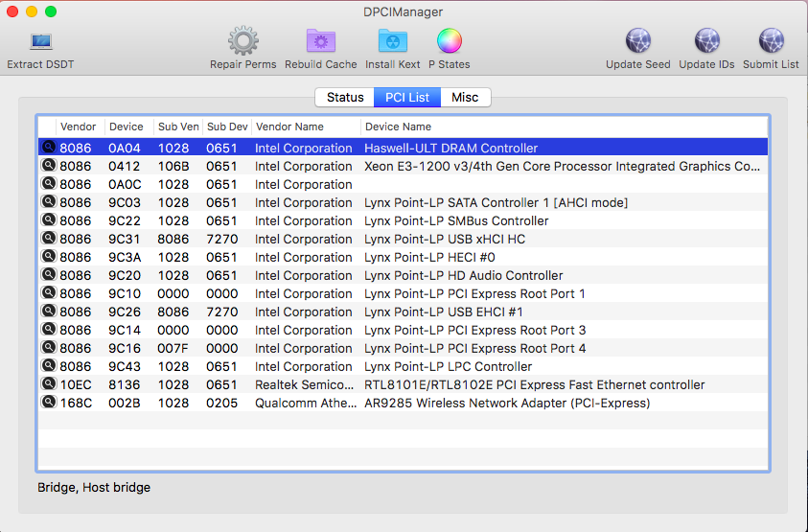Viewport: 808px width, 532px height.
Task: Click the Rebuild Cache folder icon
Action: 320,42
